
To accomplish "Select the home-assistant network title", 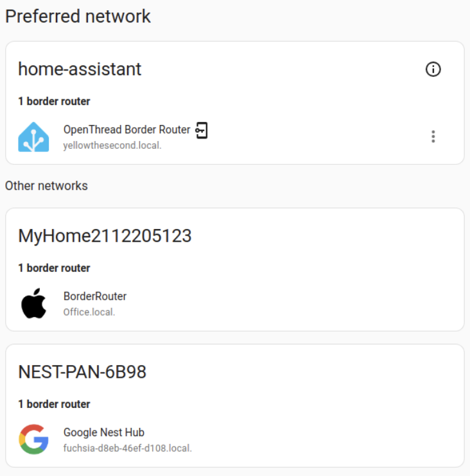I will click(80, 69).
